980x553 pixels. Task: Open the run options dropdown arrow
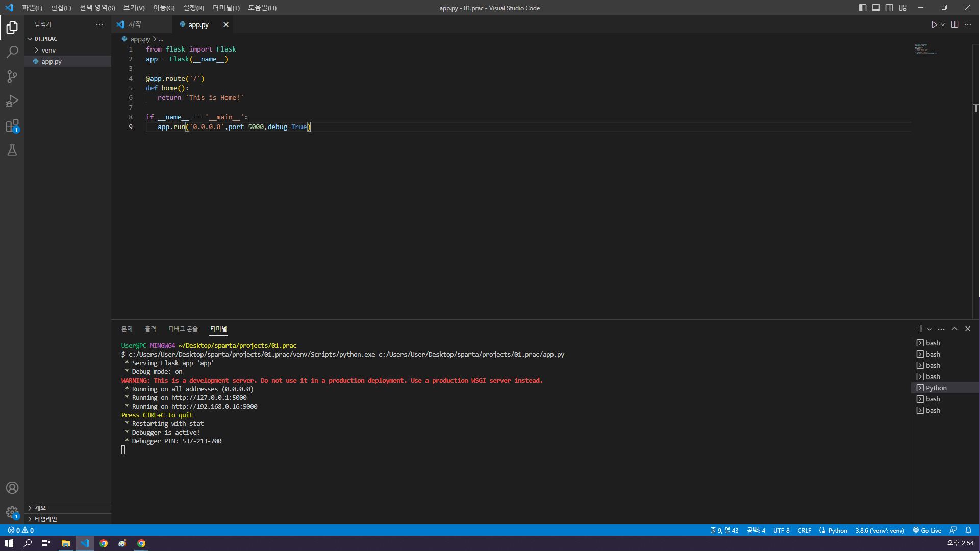(943, 24)
